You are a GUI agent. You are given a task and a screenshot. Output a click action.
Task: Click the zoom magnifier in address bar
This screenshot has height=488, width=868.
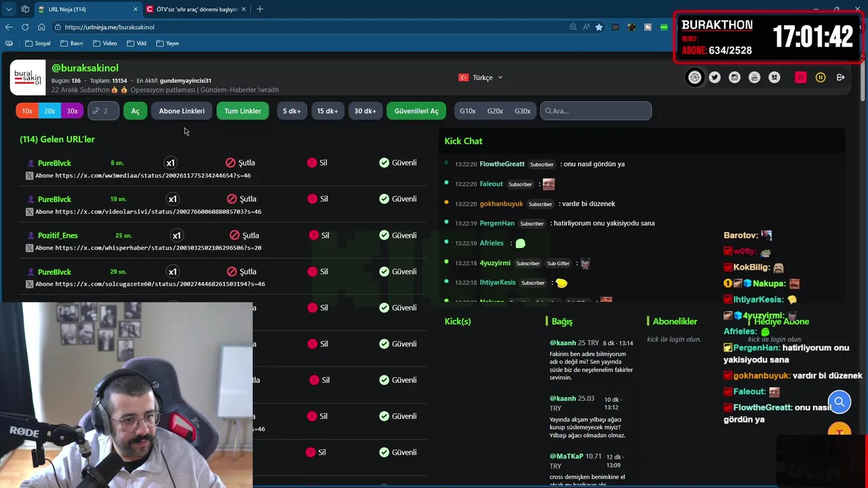[573, 27]
